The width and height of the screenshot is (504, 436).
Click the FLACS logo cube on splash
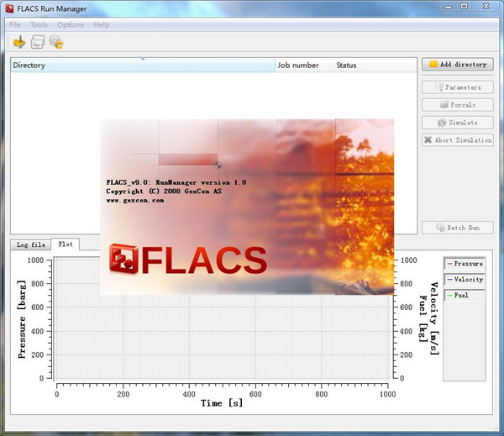pyautogui.click(x=123, y=259)
